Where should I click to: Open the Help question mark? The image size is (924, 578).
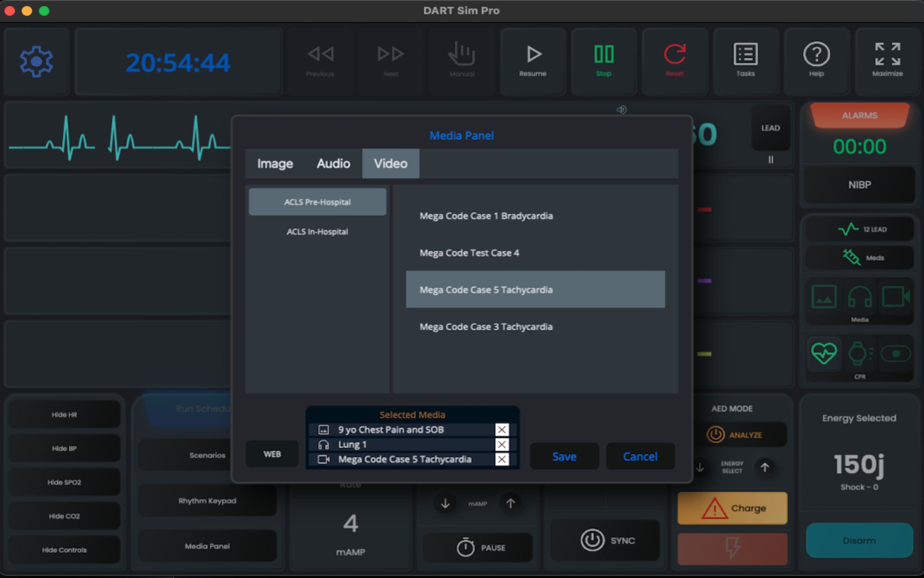816,61
